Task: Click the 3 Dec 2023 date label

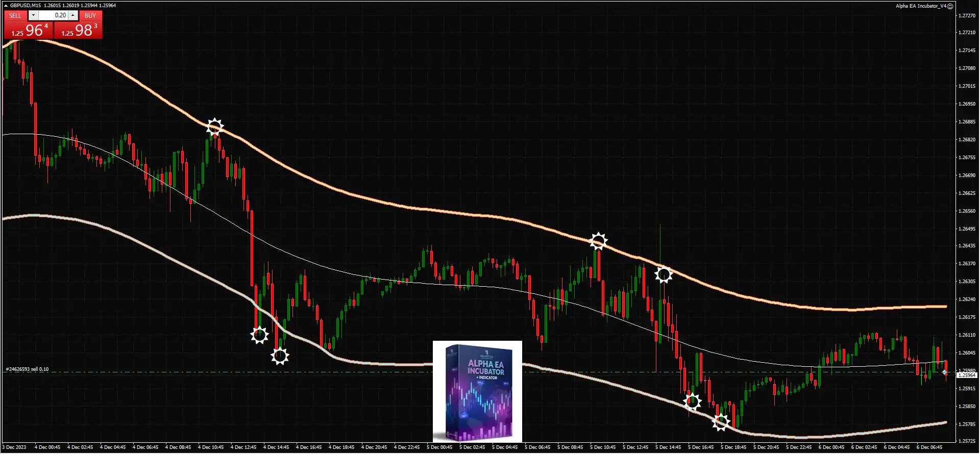Action: [x=14, y=447]
